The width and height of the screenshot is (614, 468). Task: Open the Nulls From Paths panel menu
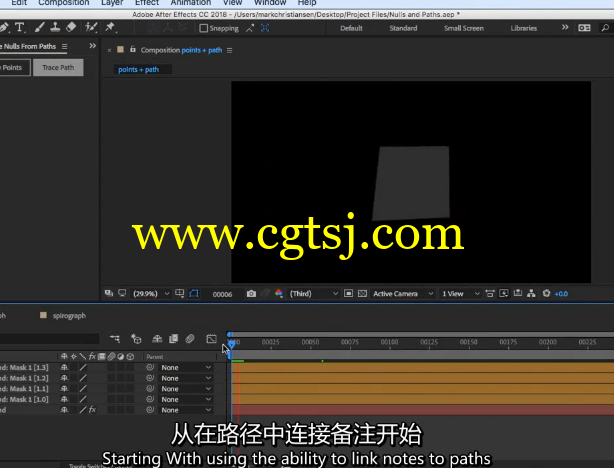pyautogui.click(x=65, y=46)
